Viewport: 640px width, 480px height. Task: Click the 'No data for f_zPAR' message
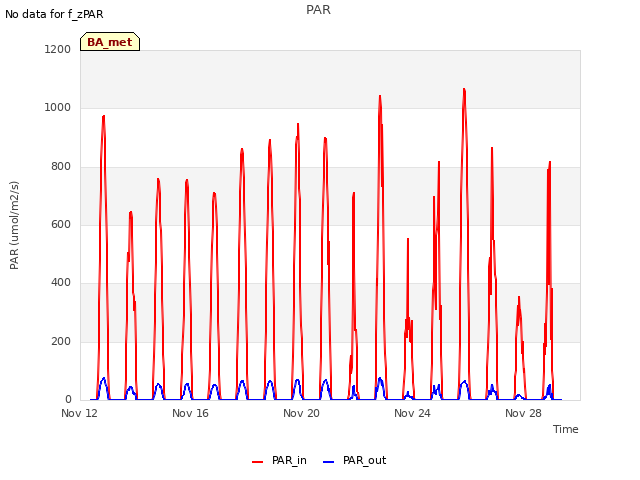[x=54, y=14]
